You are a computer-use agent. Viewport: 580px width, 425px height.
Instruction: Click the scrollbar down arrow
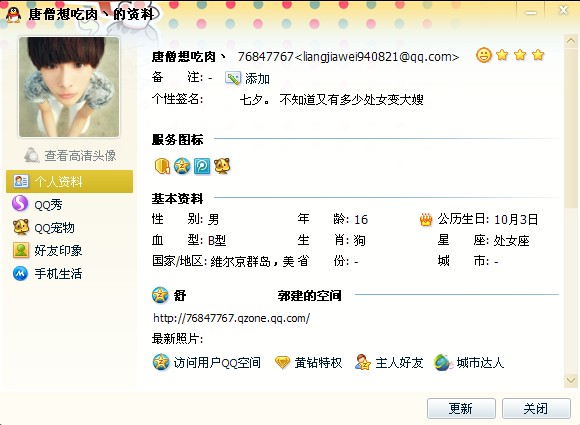[x=570, y=380]
